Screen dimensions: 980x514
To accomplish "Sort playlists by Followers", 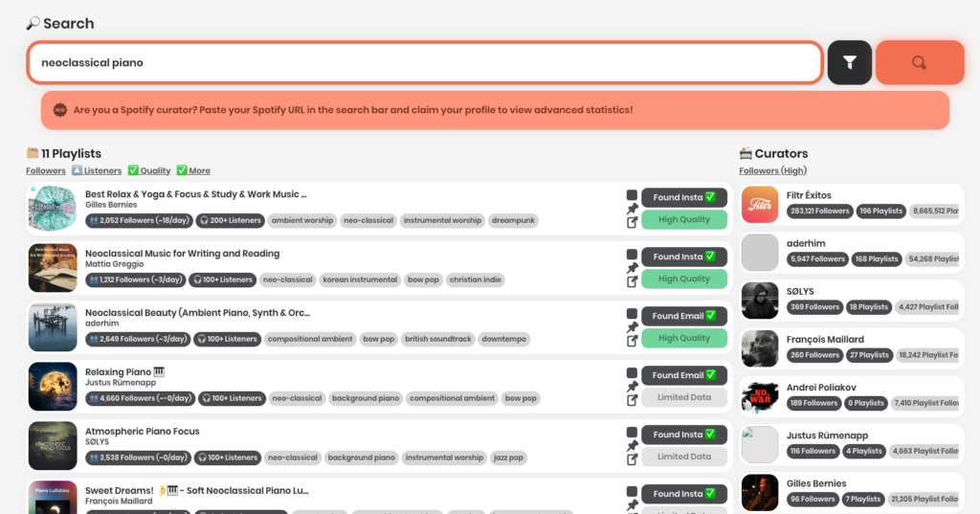I will (46, 170).
